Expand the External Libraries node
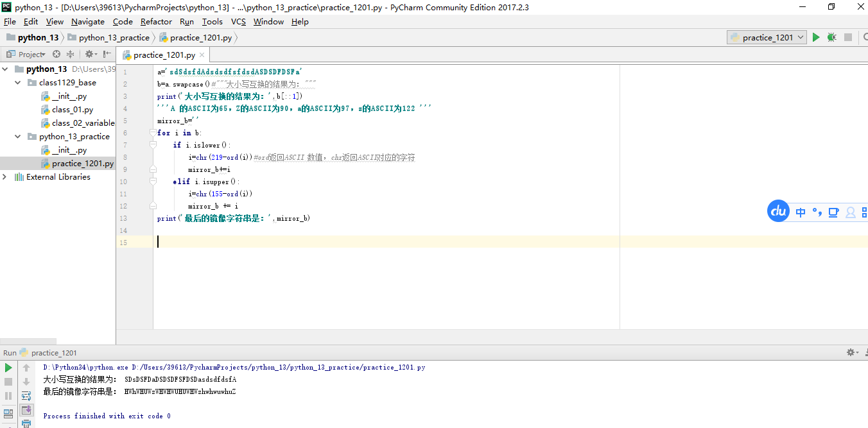This screenshot has width=868, height=428. click(x=5, y=177)
